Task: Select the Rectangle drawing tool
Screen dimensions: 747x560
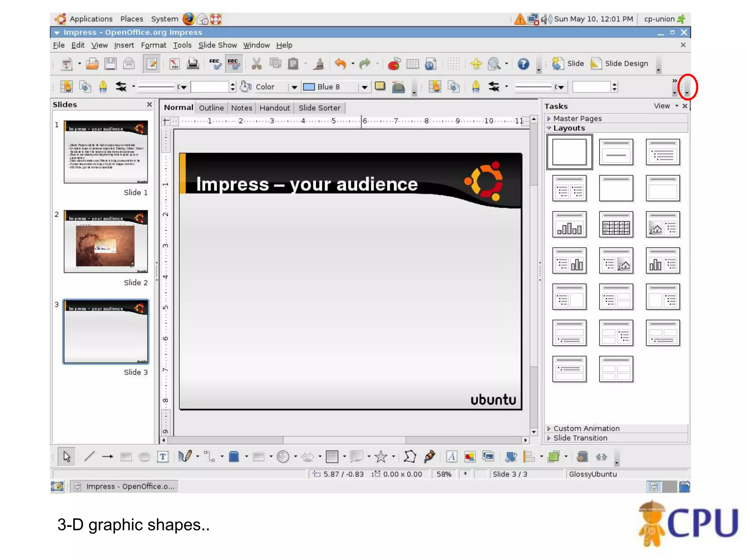Action: pyautogui.click(x=126, y=456)
